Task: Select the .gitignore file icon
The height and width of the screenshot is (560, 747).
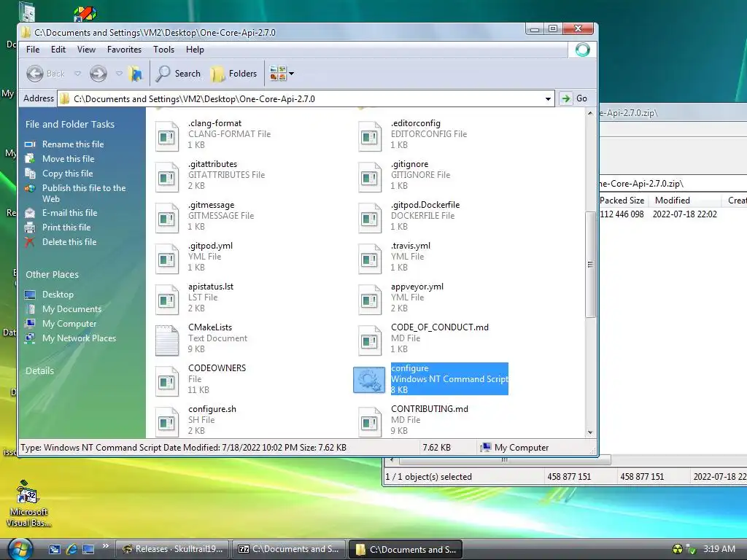Action: tap(370, 176)
